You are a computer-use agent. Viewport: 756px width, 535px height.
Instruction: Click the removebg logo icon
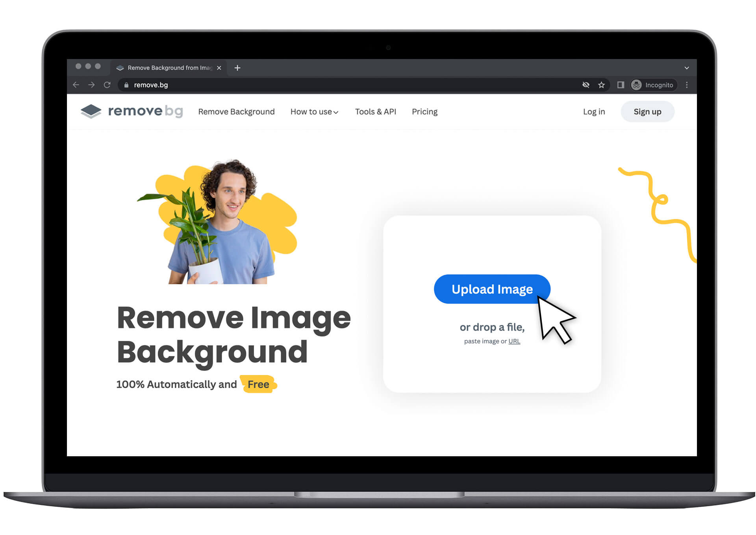pos(90,112)
